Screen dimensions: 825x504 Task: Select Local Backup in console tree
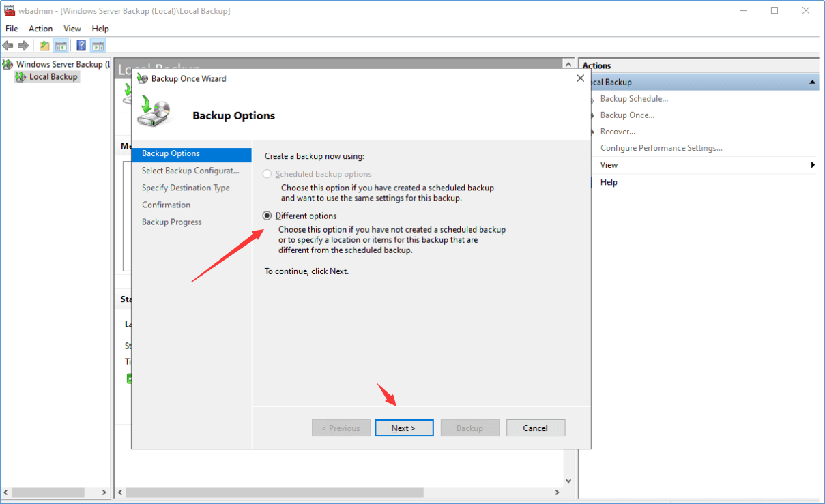53,77
